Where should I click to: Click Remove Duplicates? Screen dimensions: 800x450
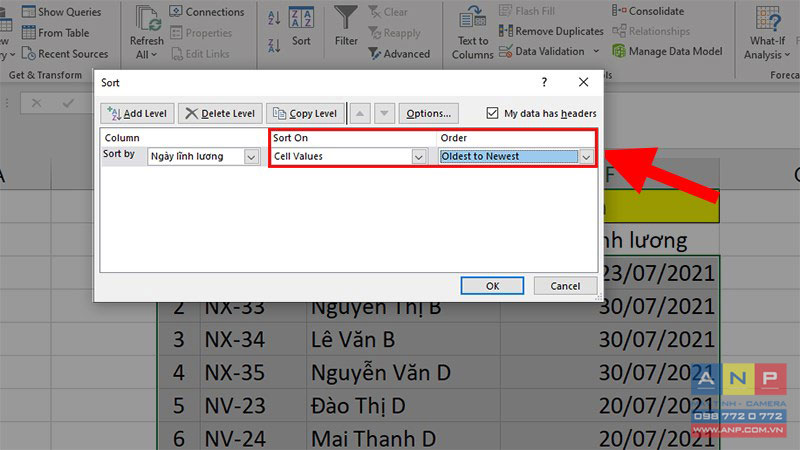(x=551, y=31)
